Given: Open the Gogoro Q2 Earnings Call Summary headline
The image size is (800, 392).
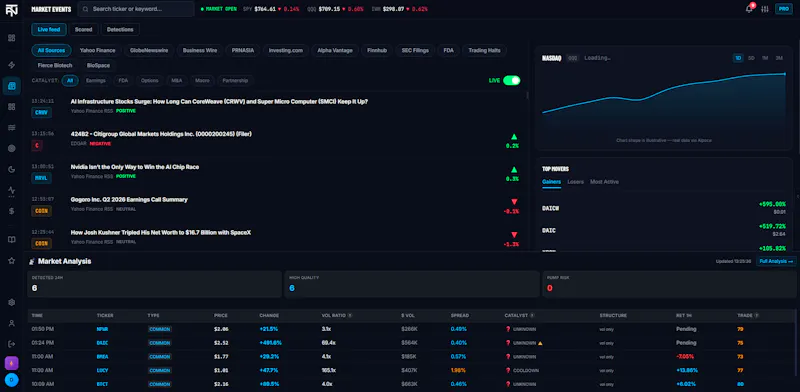Looking at the screenshot, I should click(129, 200).
